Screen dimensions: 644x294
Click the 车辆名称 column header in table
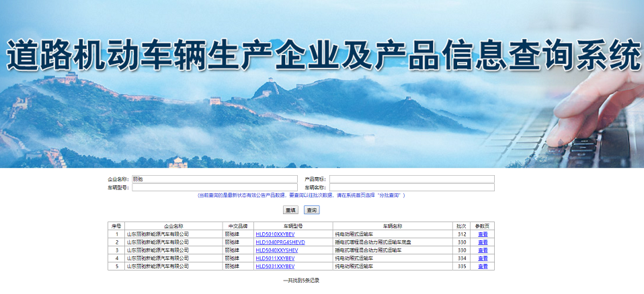393,226
